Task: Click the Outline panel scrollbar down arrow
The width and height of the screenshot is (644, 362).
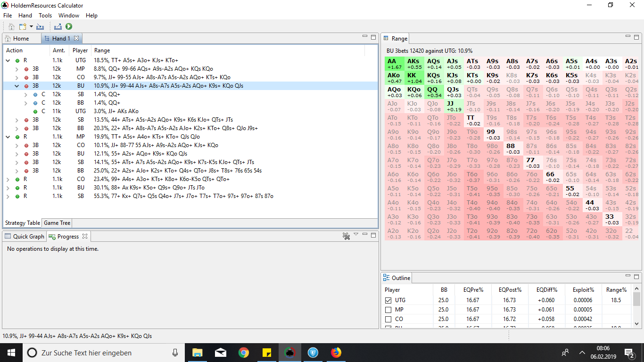Action: (x=637, y=324)
